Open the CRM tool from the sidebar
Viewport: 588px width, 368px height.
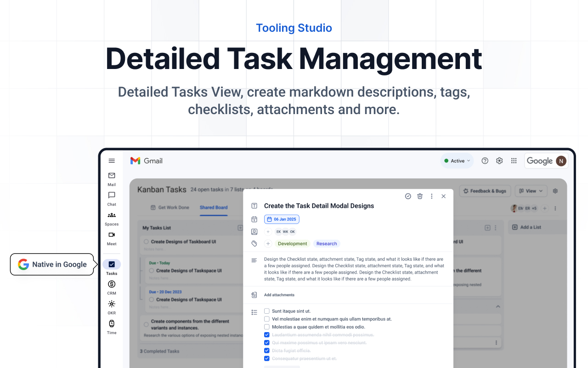(112, 284)
